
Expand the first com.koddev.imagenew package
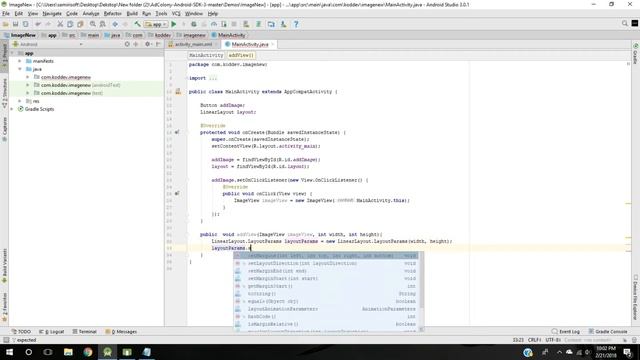(28, 77)
